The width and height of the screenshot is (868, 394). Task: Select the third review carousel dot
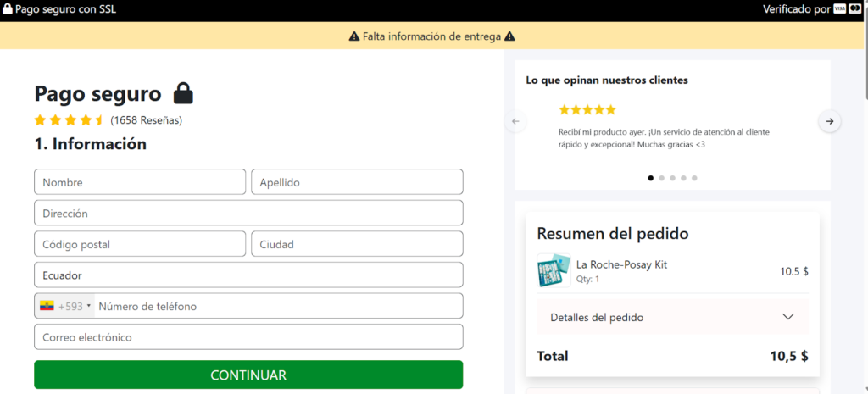(673, 178)
